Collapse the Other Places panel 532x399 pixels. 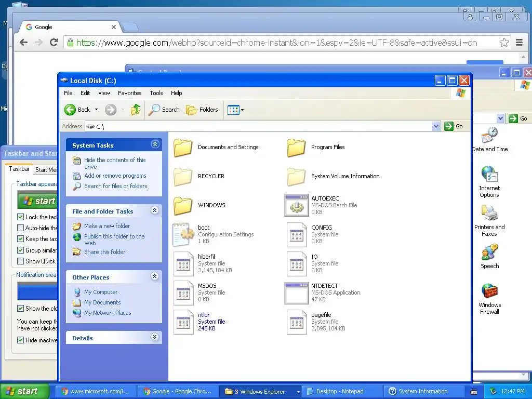pyautogui.click(x=155, y=276)
